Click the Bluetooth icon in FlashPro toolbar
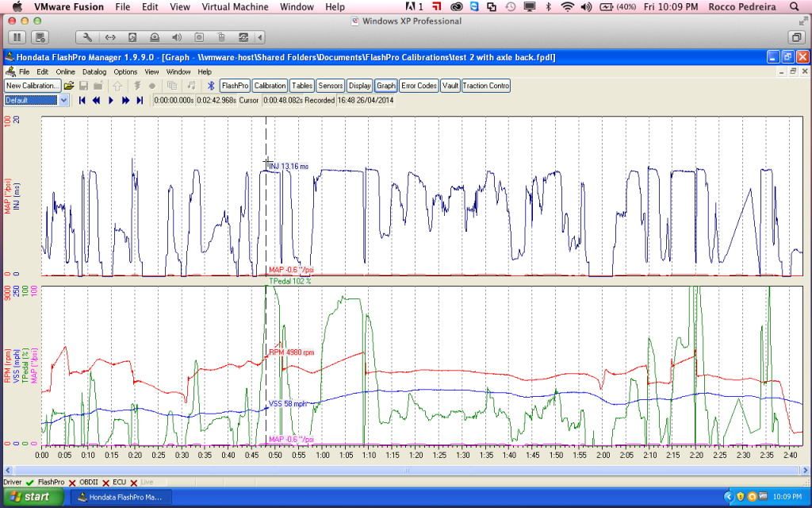Image resolution: width=812 pixels, height=508 pixels. tap(211, 86)
